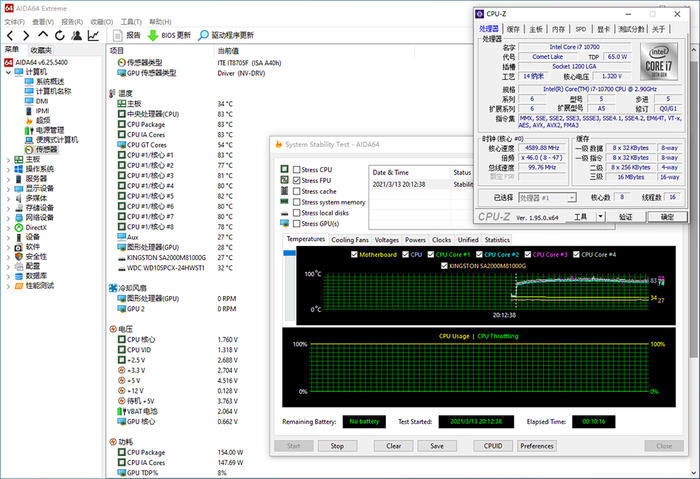Expand the 服务器 tree node
This screenshot has width=700, height=479.
pyautogui.click(x=8, y=179)
